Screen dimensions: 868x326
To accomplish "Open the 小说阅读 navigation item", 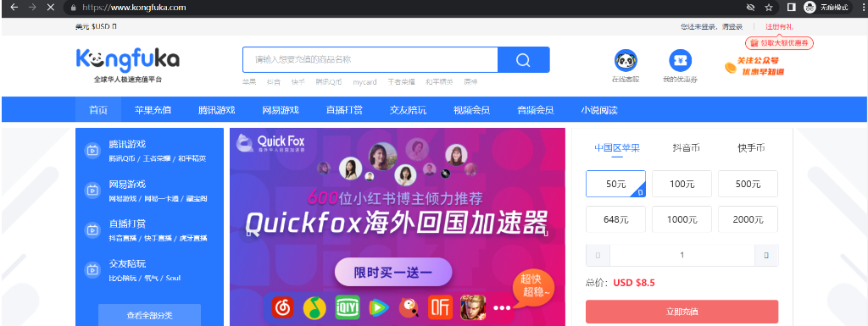I will [x=599, y=110].
